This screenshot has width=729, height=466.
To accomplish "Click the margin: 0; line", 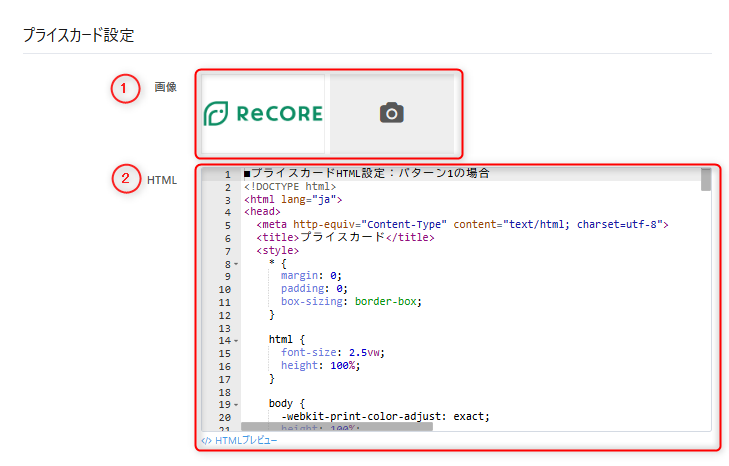I will click(x=311, y=276).
